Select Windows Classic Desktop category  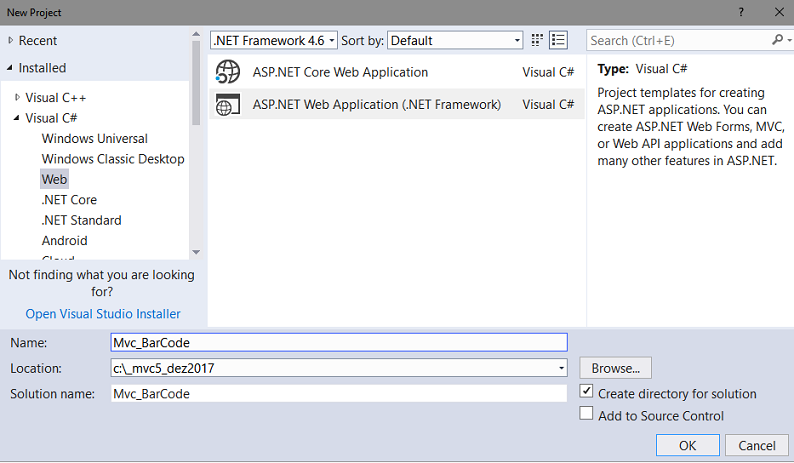pos(113,159)
